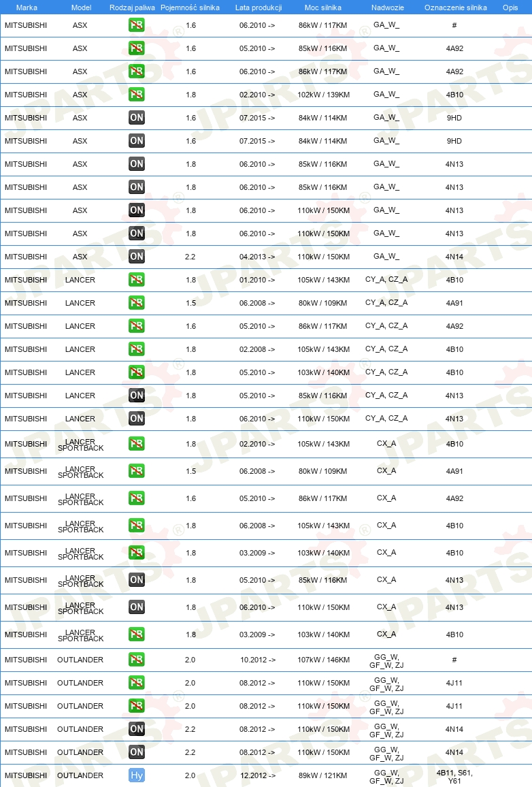This screenshot has height=787, width=532.
Task: Click the diesel ON icon in the Lancer 110kW / 150KM row
Action: tap(136, 418)
